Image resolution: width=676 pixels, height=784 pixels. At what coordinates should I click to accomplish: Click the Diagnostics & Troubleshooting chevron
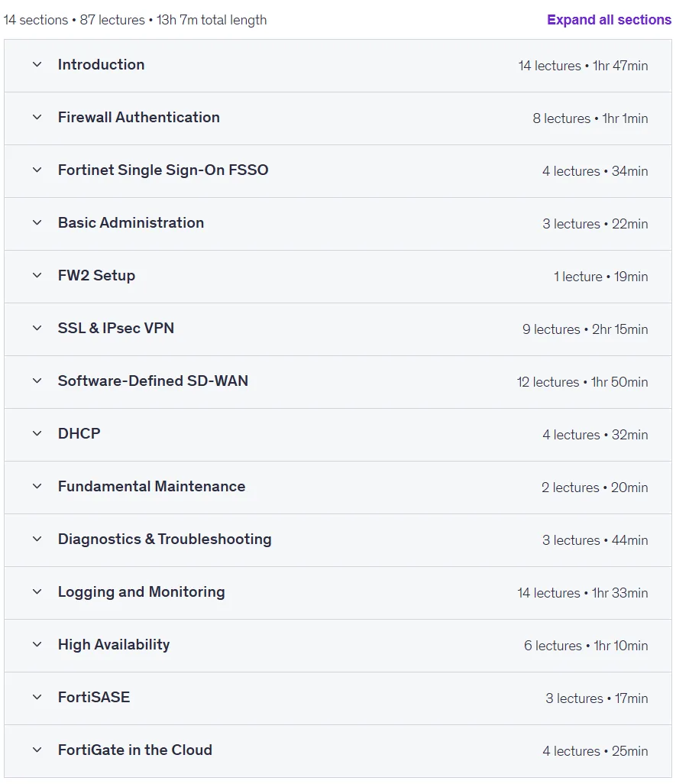pyautogui.click(x=37, y=539)
